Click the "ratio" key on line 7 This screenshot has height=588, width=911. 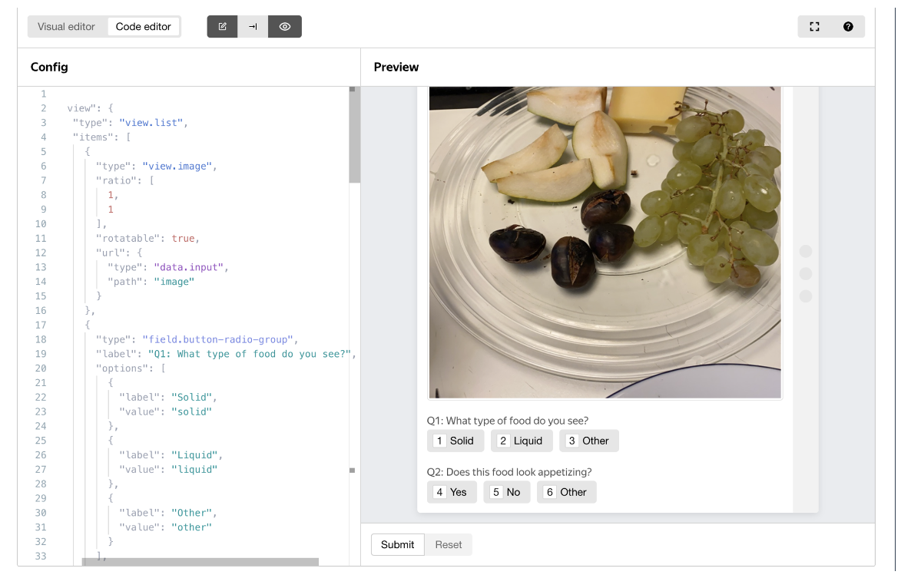(116, 180)
